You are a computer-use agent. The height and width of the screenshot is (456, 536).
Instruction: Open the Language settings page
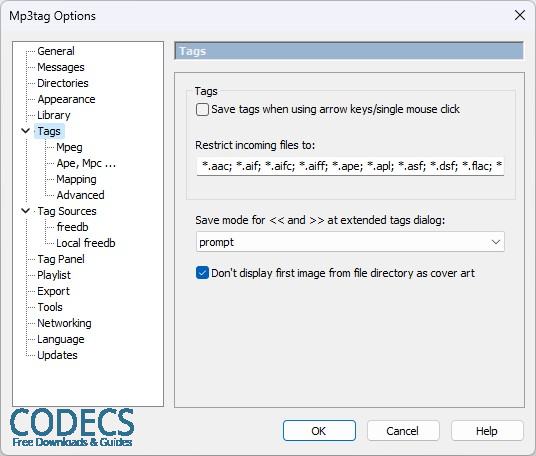pos(61,339)
